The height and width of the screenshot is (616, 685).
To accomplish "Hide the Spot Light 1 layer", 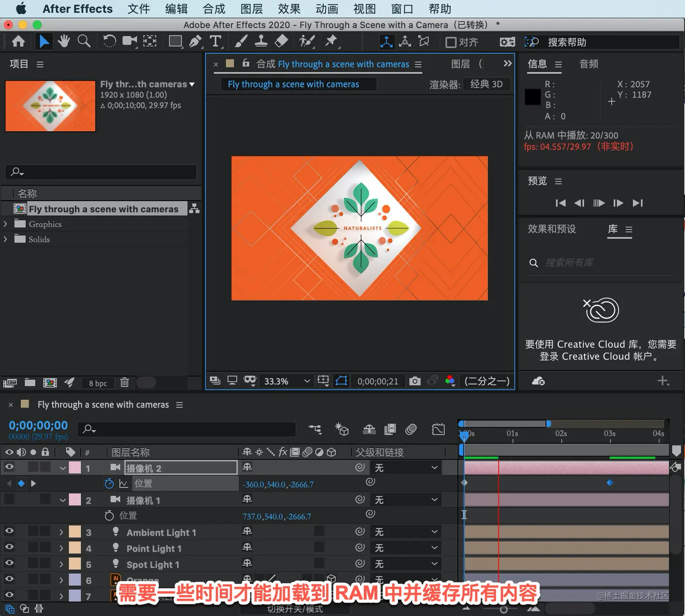I will tap(9, 563).
